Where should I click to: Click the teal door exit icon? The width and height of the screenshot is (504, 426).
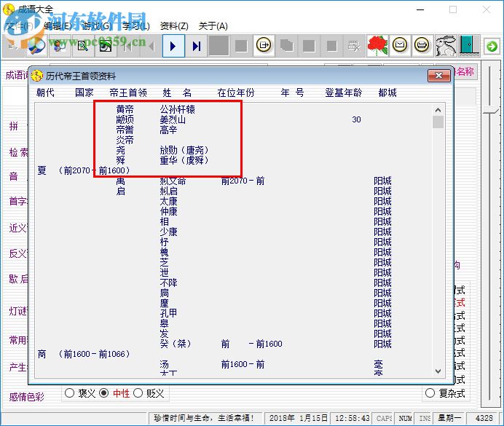[469, 45]
